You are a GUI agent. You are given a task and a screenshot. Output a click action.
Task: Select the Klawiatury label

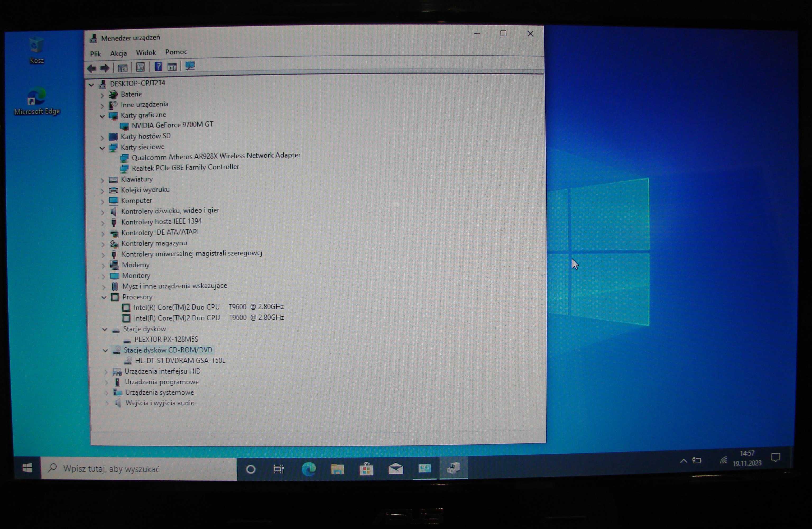click(137, 179)
